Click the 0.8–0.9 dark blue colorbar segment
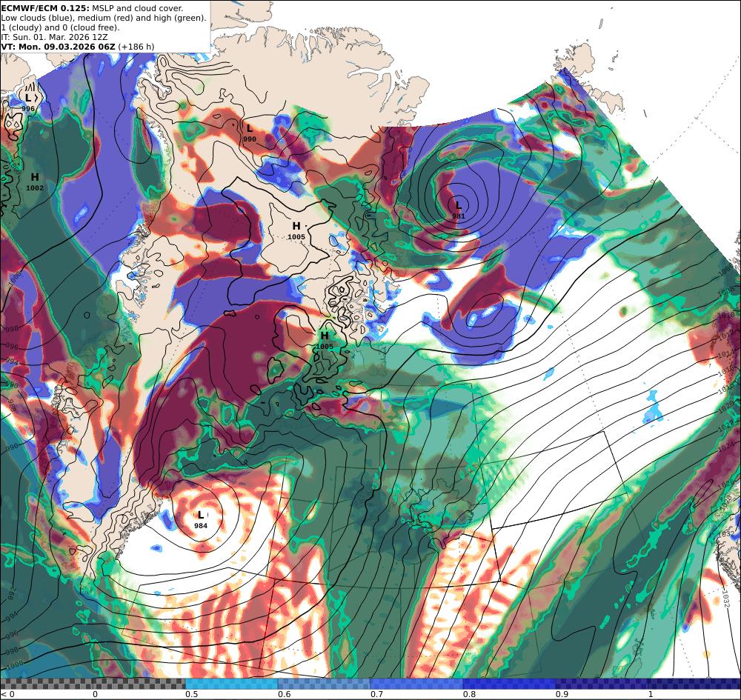Screen dimensions: 741x700 click(x=510, y=684)
